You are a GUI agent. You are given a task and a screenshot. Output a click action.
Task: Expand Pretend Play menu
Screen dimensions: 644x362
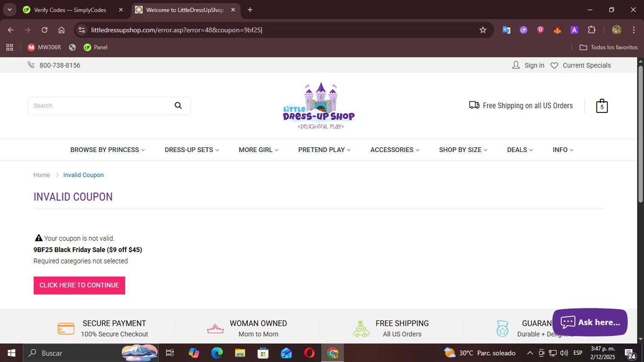click(325, 150)
